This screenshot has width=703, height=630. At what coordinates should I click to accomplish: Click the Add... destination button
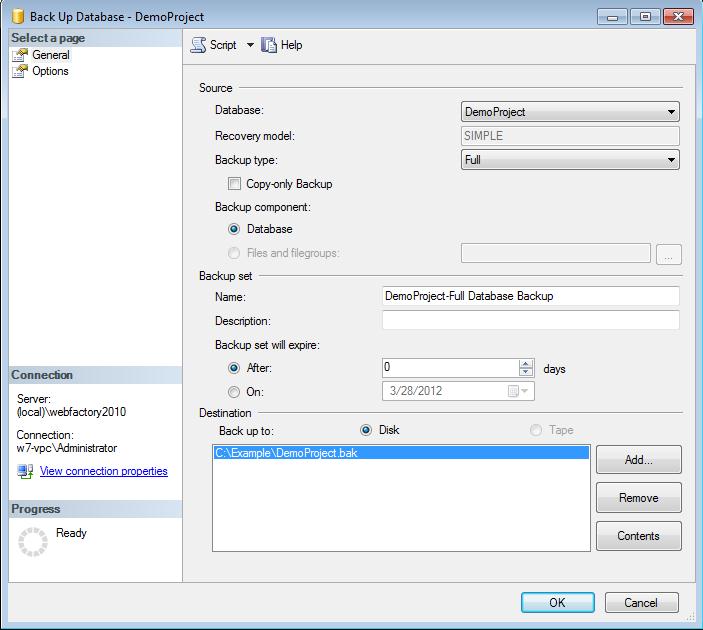[638, 460]
